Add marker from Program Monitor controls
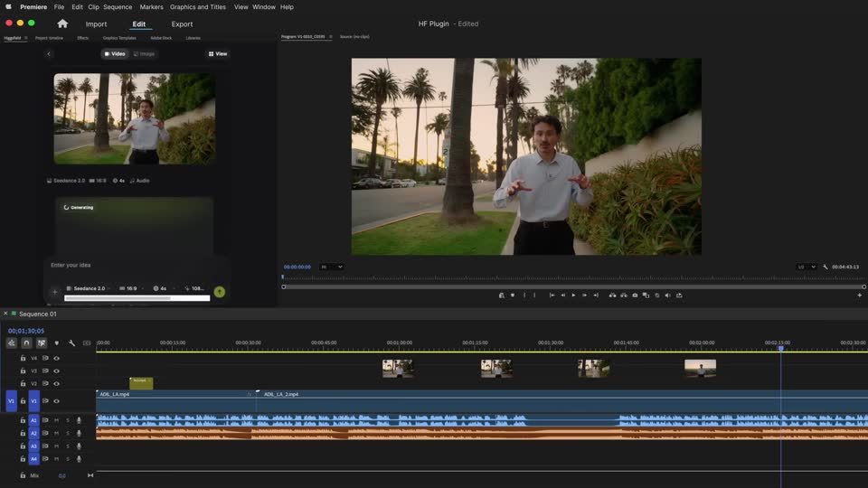868x488 pixels. [x=513, y=296]
